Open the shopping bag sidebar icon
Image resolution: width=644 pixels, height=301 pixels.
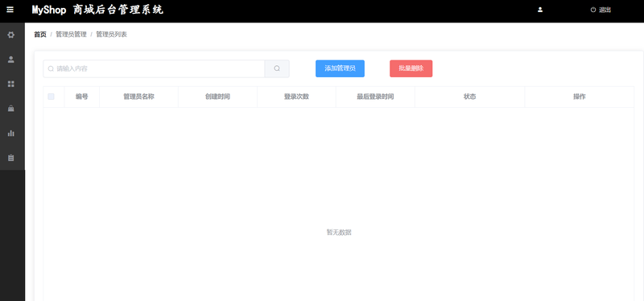tap(11, 109)
